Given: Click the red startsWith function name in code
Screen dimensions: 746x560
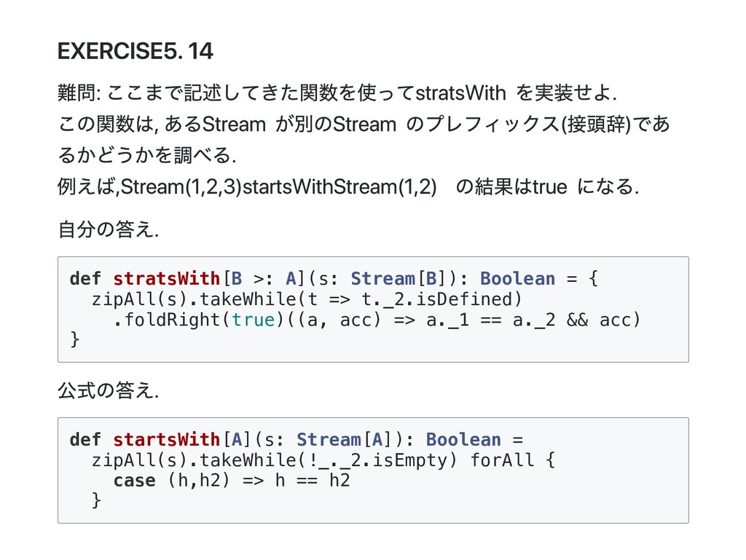Looking at the screenshot, I should 166,440.
